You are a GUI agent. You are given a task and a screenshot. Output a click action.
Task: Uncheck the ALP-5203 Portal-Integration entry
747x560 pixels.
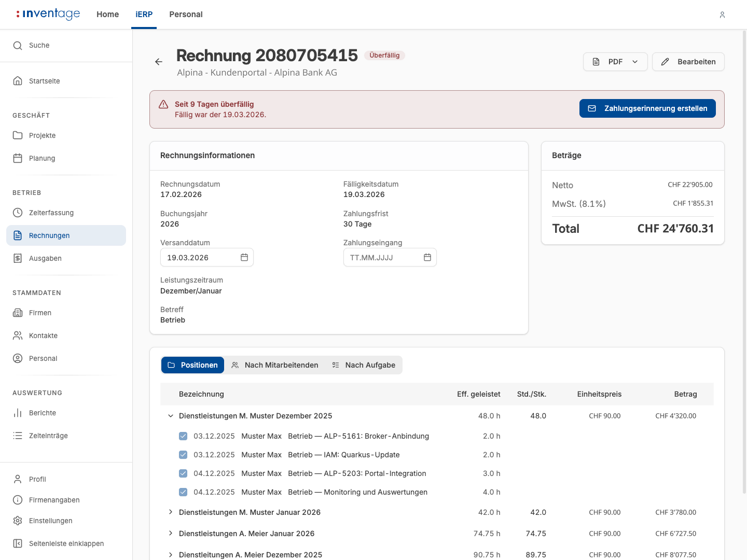coord(183,473)
